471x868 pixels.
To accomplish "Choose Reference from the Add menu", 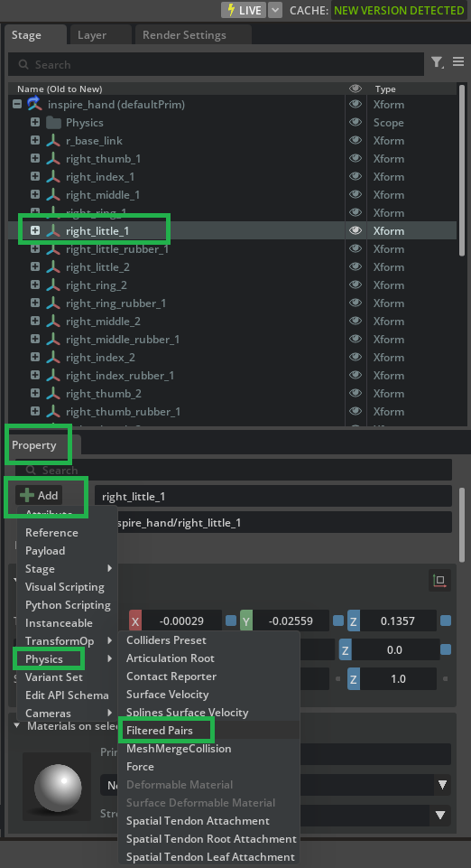I will coord(51,533).
